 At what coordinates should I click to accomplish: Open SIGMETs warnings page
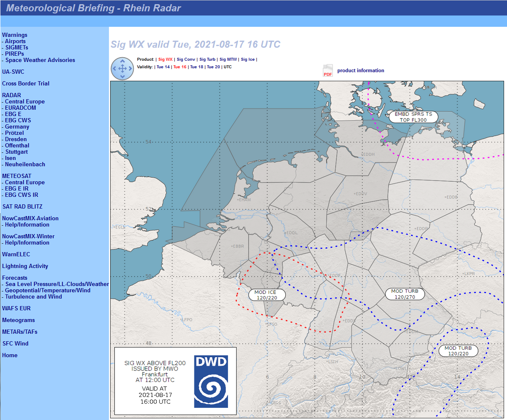(x=17, y=48)
